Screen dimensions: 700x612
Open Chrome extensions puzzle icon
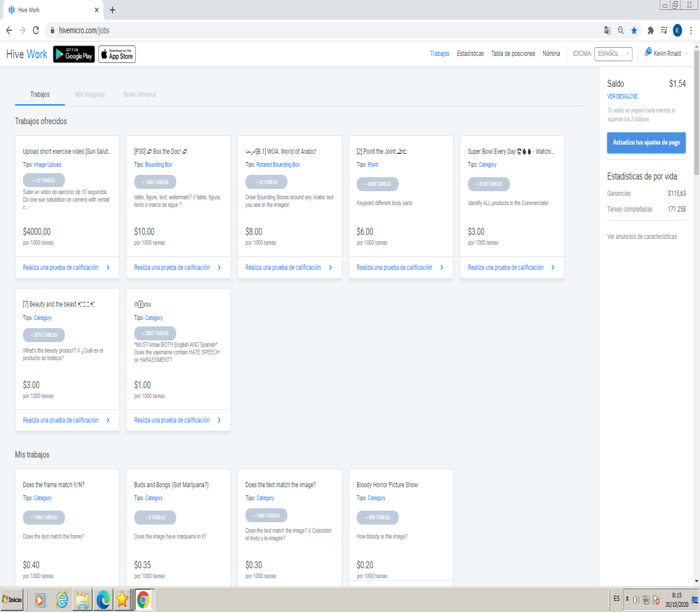pos(650,30)
